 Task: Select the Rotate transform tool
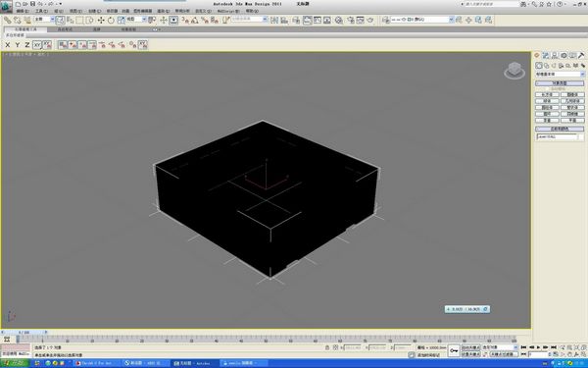point(111,20)
